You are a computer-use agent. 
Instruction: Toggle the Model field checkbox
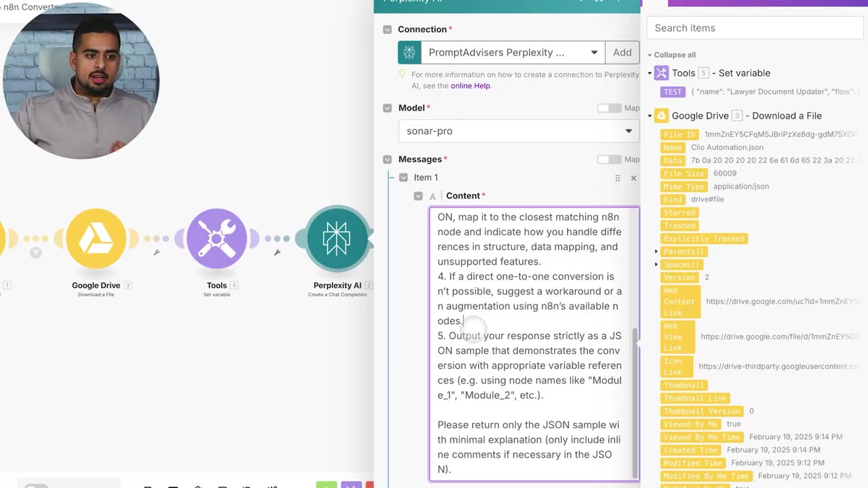pos(387,108)
